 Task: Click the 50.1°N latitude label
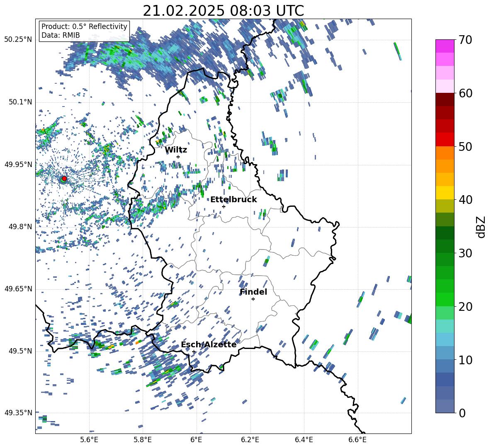pyautogui.click(x=21, y=102)
